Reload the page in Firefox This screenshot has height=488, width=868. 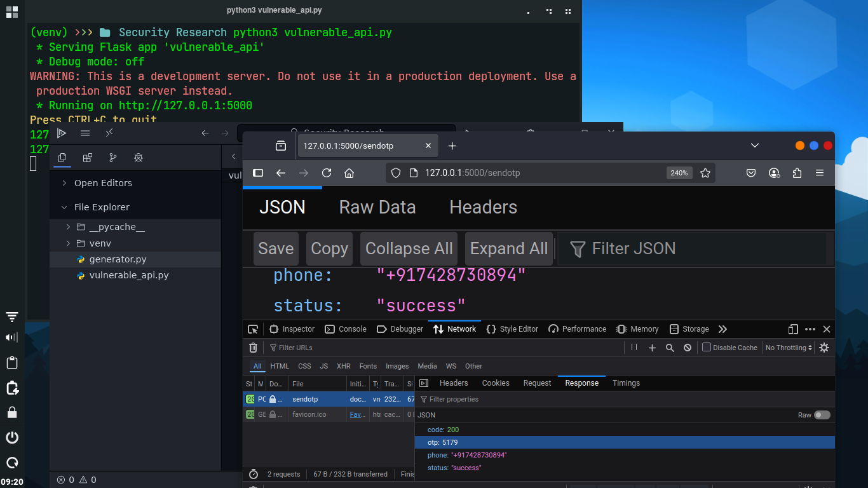(327, 173)
